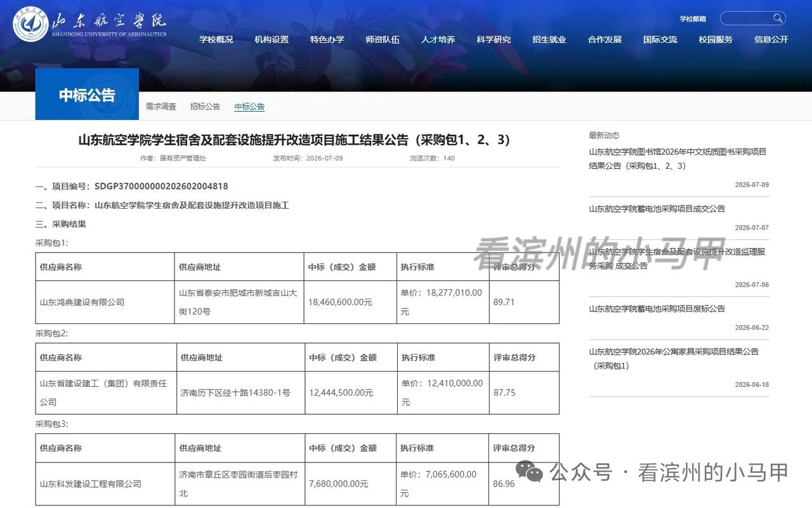Screen dimensions: 812x508
Task: Open the 学校概况 menu
Action: click(x=216, y=39)
